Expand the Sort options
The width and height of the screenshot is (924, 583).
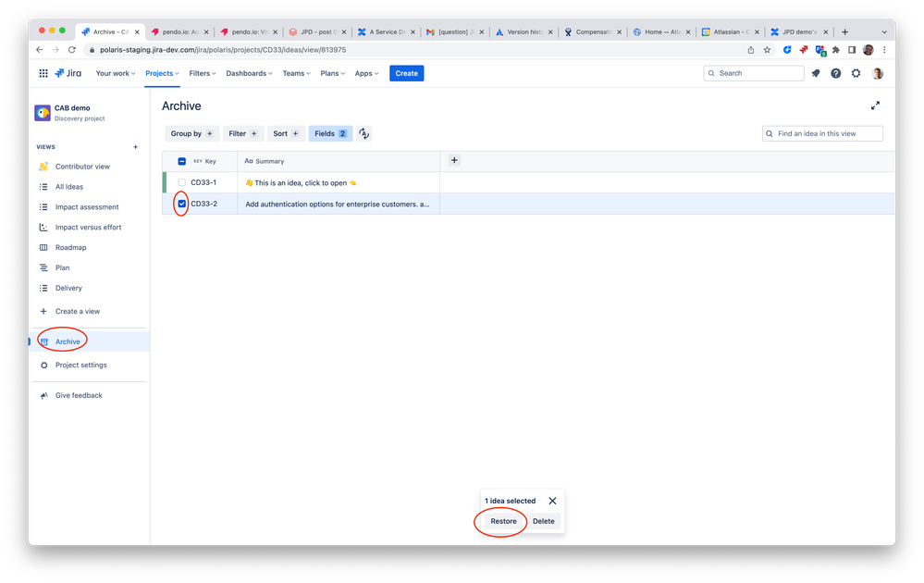pyautogui.click(x=286, y=133)
